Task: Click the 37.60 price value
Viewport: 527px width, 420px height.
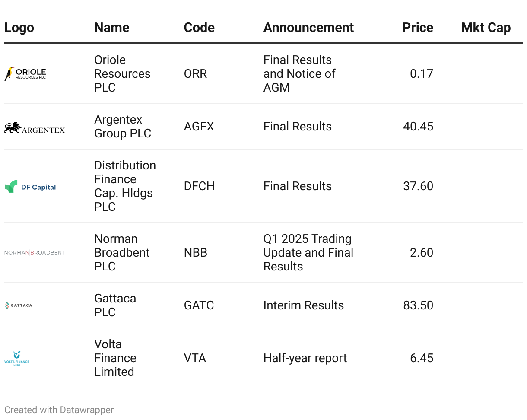Action: [418, 186]
